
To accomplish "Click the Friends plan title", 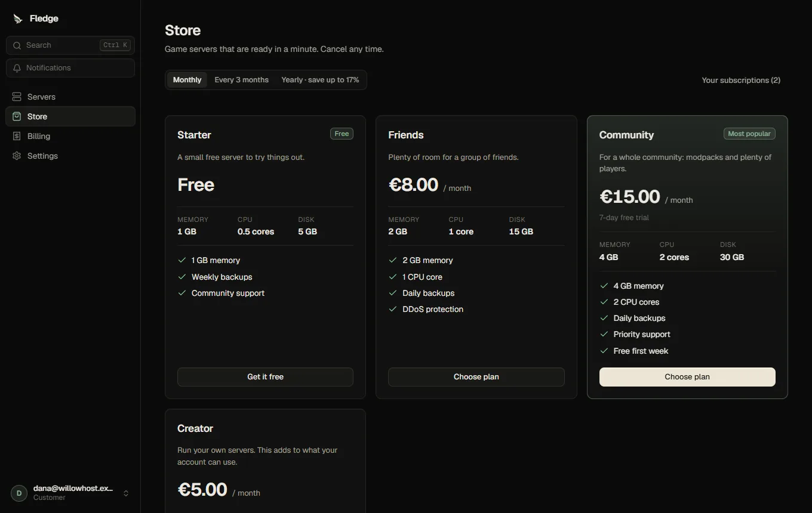I will coord(406,135).
